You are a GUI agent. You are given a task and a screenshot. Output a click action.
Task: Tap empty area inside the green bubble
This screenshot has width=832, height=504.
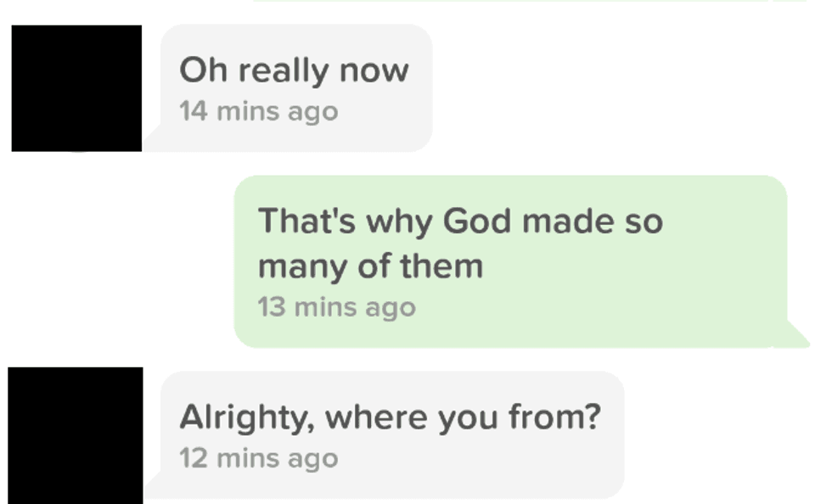tap(637, 288)
